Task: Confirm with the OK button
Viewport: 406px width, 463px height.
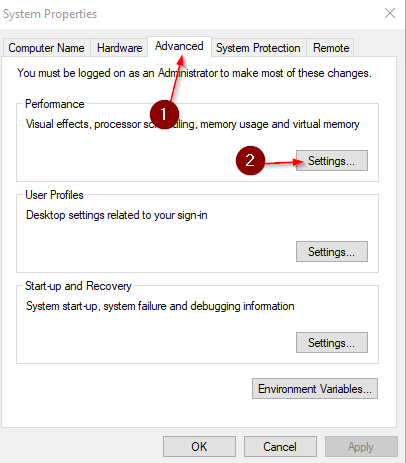Action: tap(199, 447)
